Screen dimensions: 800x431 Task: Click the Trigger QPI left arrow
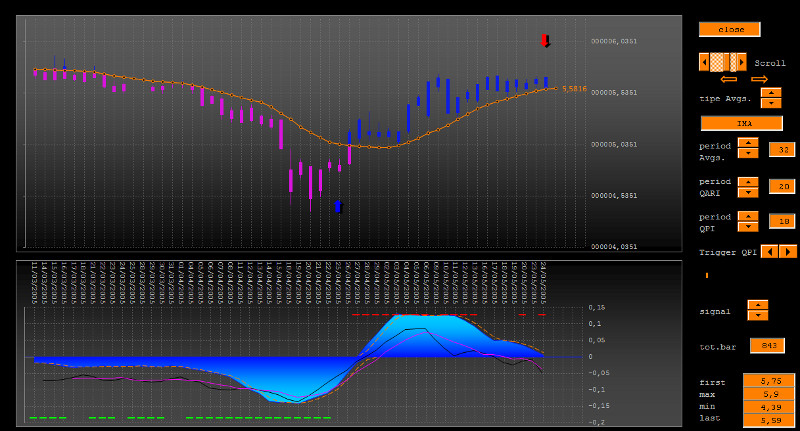[769, 251]
